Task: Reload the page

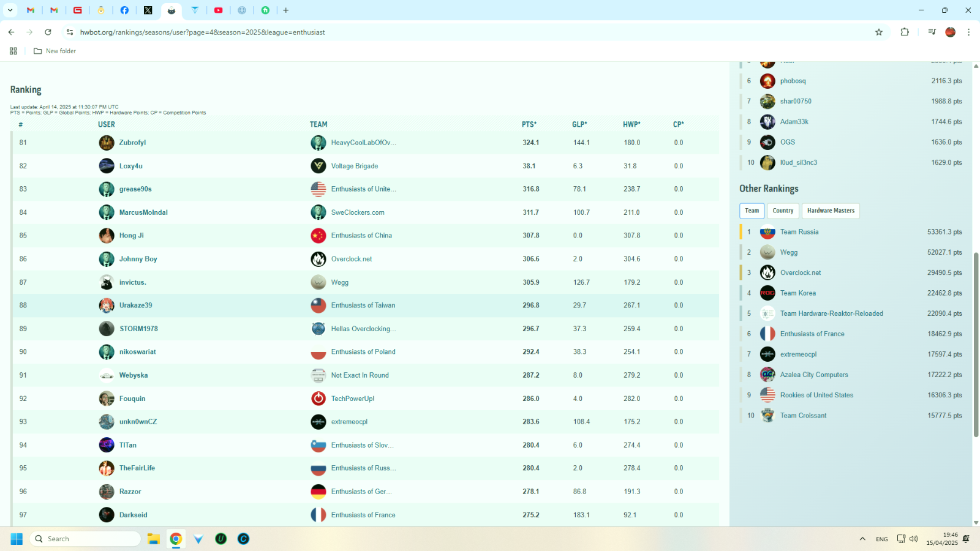Action: pos(48,32)
